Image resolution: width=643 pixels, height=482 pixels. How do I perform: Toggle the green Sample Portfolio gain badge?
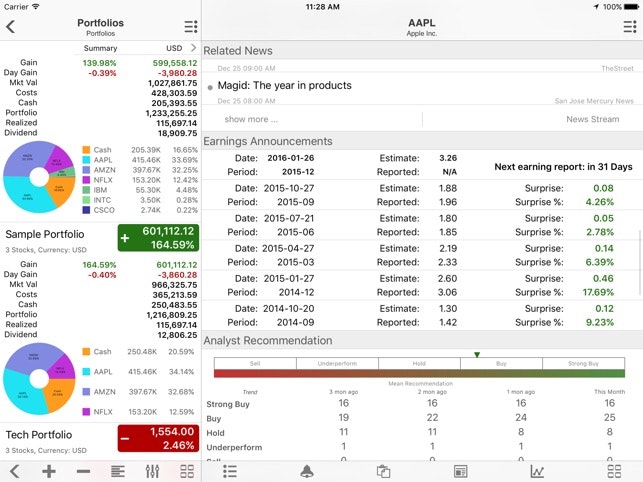coord(158,238)
